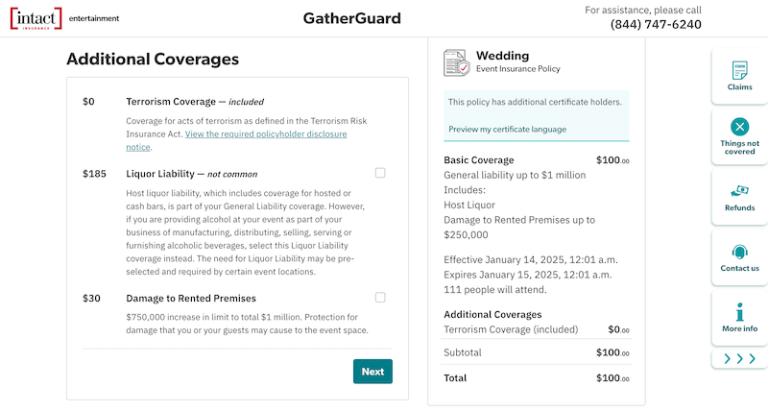Click the Contact us headset icon
768x411 pixels.
[739, 252]
